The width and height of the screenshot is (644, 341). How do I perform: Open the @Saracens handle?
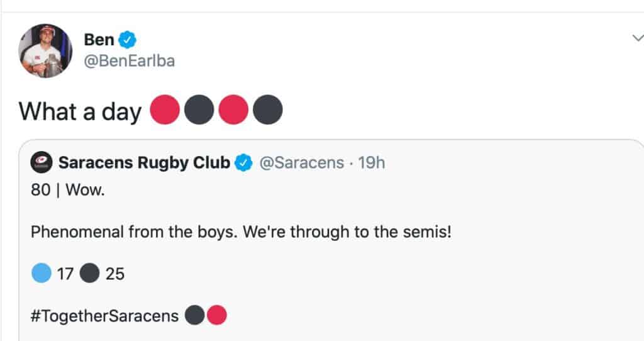pos(301,163)
